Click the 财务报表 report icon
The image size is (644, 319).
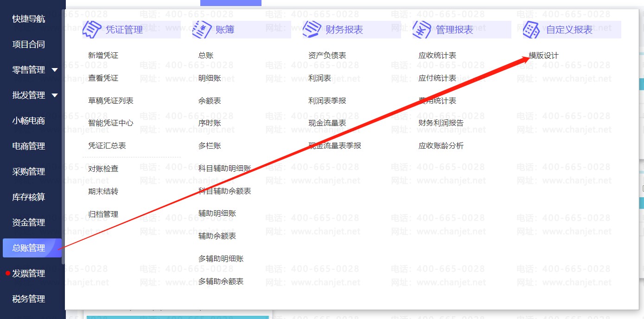click(x=312, y=30)
